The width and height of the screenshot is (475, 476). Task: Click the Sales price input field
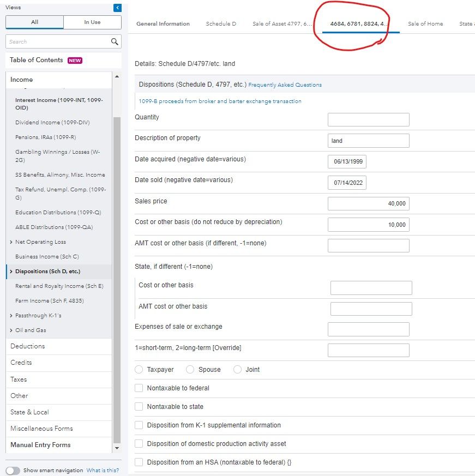368,203
